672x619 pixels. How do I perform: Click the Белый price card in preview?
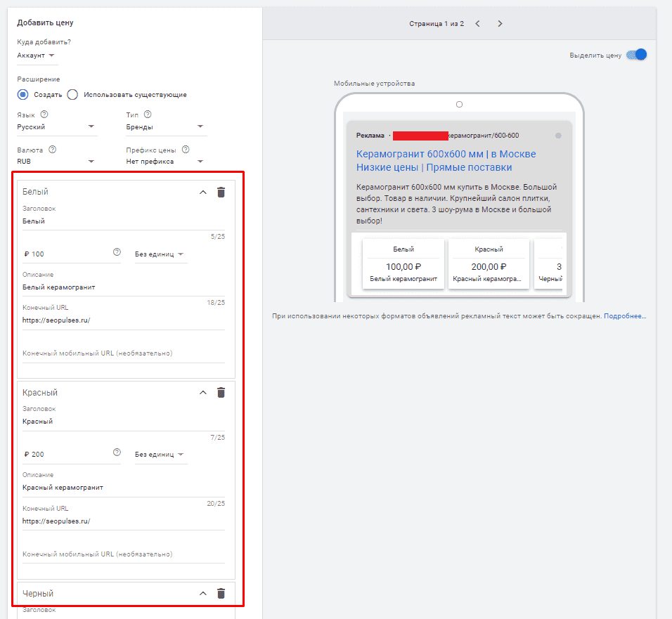[x=403, y=264]
